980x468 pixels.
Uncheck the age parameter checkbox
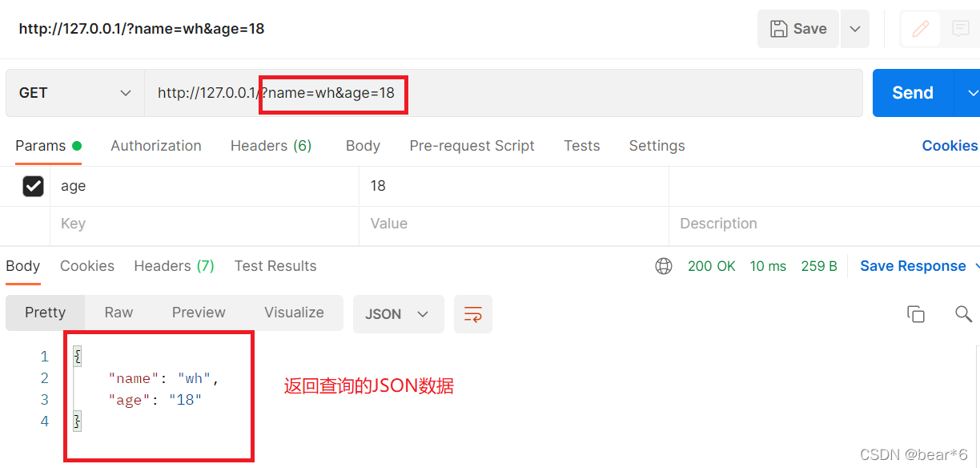[x=34, y=186]
